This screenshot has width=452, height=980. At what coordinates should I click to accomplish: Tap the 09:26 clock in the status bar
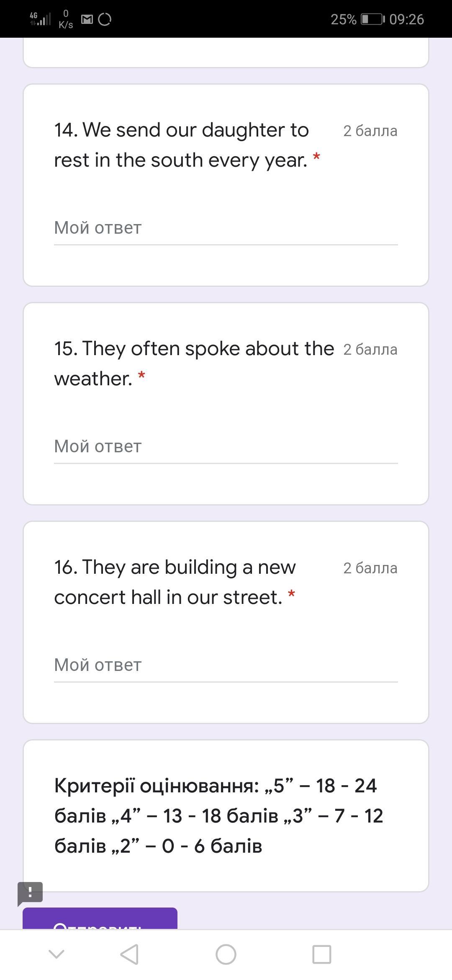click(406, 19)
